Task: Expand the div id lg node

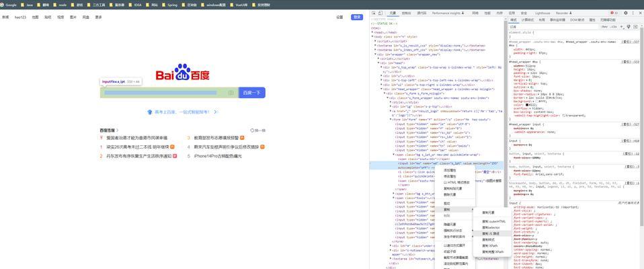Action: (x=392, y=106)
